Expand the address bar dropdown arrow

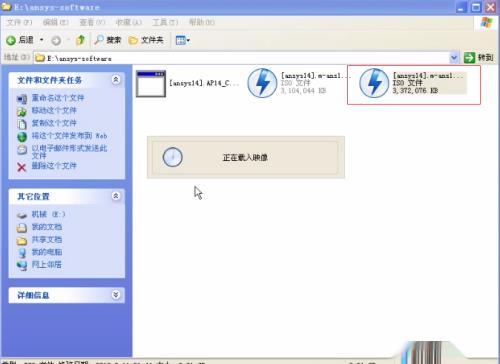[x=454, y=58]
